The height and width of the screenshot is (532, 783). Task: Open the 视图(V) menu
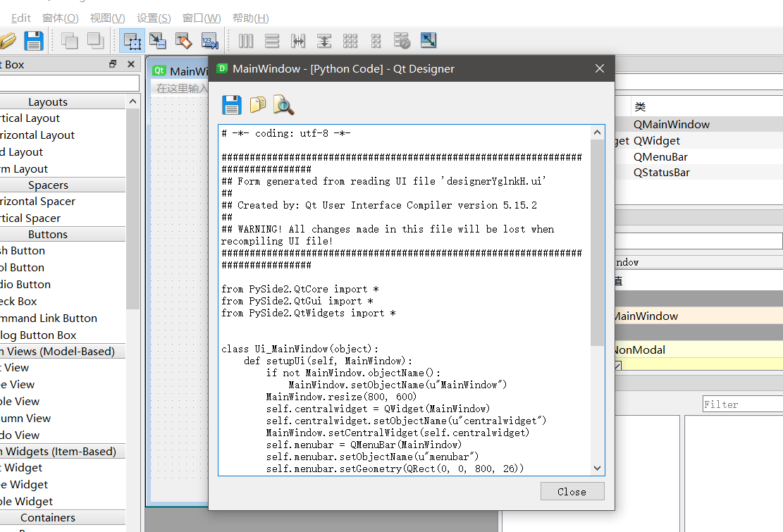click(107, 18)
